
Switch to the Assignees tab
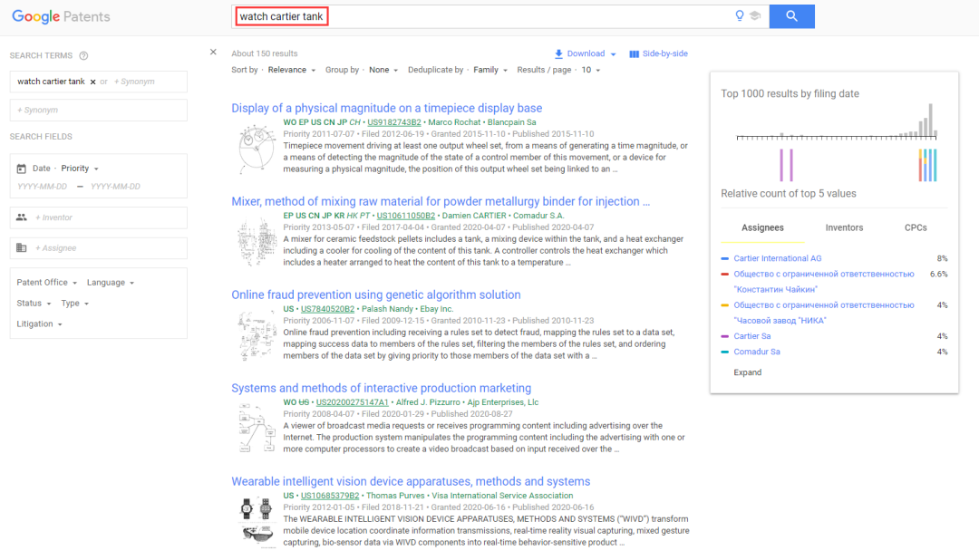(762, 227)
